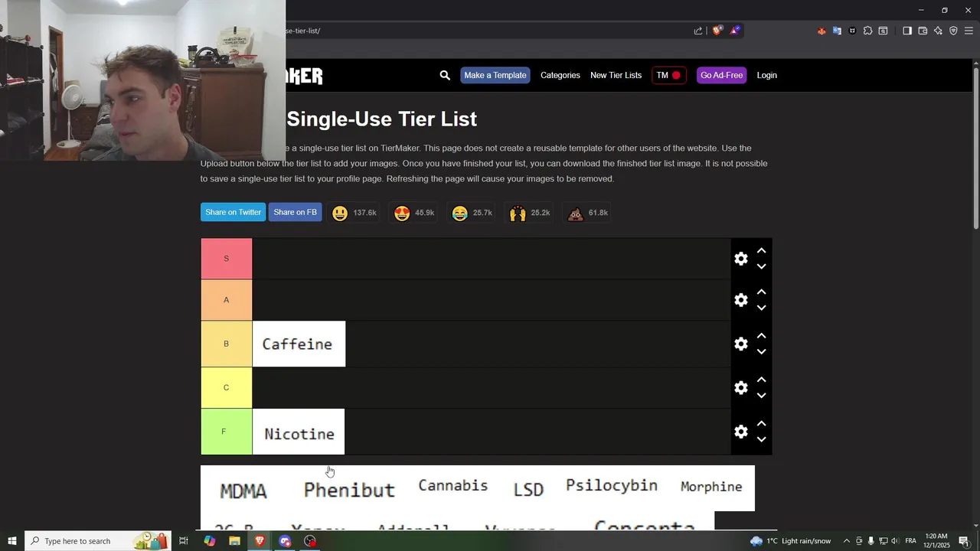This screenshot has height=551, width=980.
Task: Open browser hamburger main menu
Action: tap(969, 31)
